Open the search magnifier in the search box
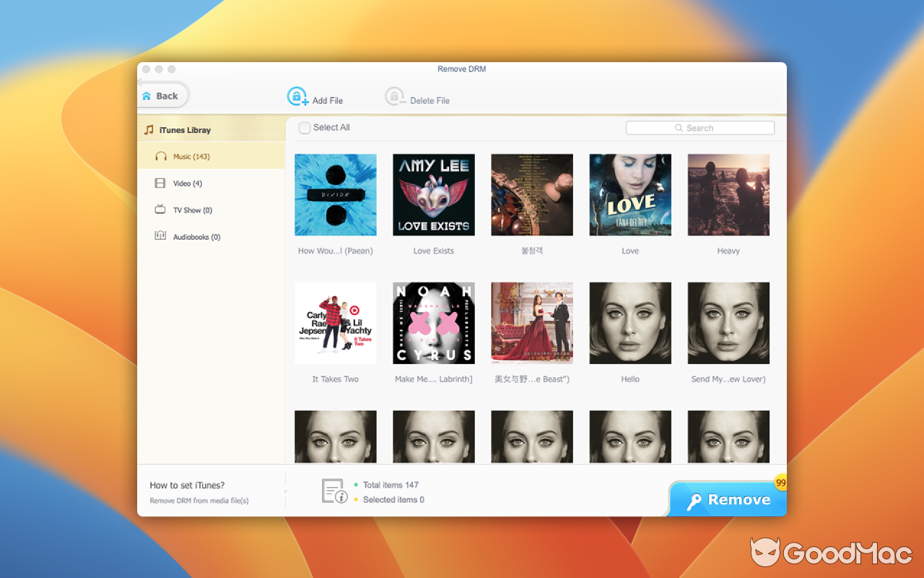This screenshot has height=578, width=924. [679, 127]
